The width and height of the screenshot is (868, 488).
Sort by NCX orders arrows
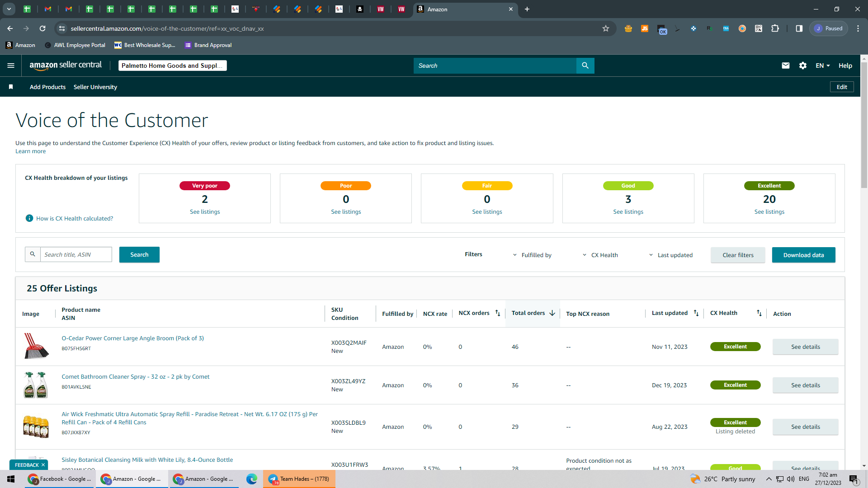(x=498, y=313)
